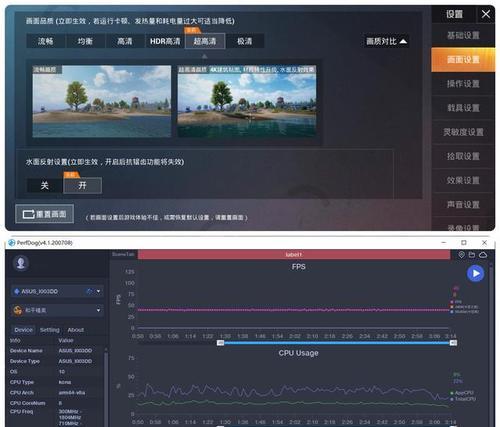Click the TotalCPU legend entry
The width and height of the screenshot is (500, 427).
coord(463,399)
